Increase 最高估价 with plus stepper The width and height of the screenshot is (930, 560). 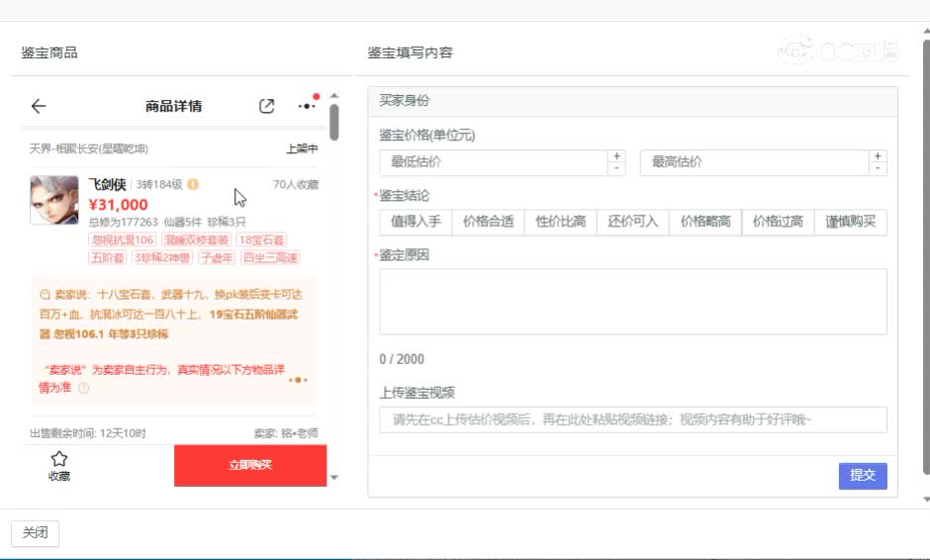point(878,156)
